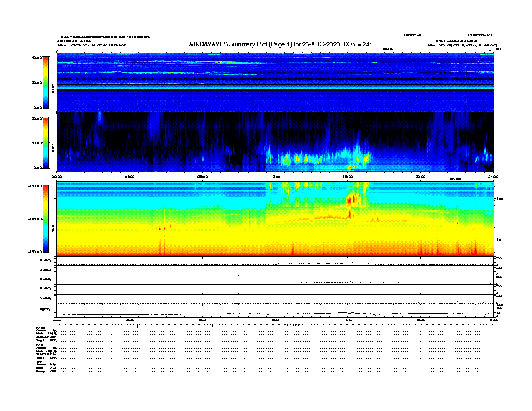
Task: Click 12:00 tick label below the line plots
Action: pyautogui.click(x=275, y=320)
